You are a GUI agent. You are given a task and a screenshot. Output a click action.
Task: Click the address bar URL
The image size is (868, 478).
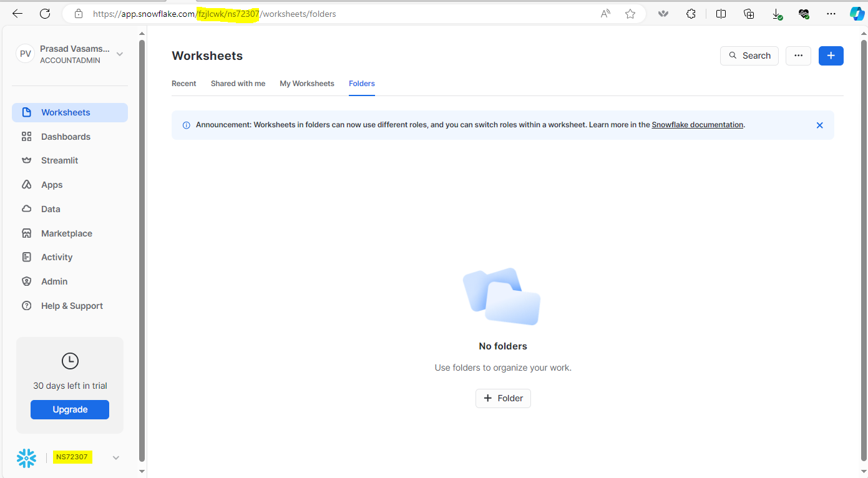tap(215, 14)
